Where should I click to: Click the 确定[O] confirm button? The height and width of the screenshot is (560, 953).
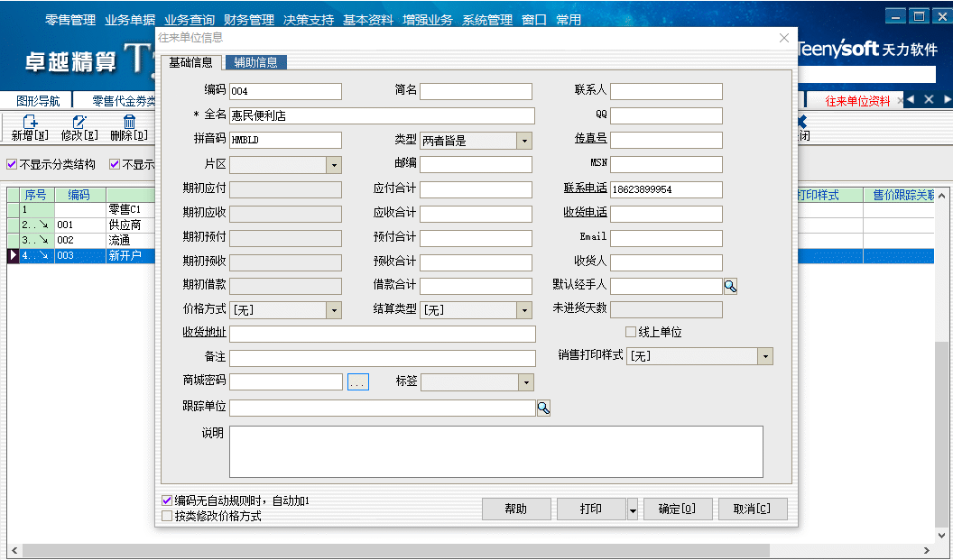click(678, 509)
